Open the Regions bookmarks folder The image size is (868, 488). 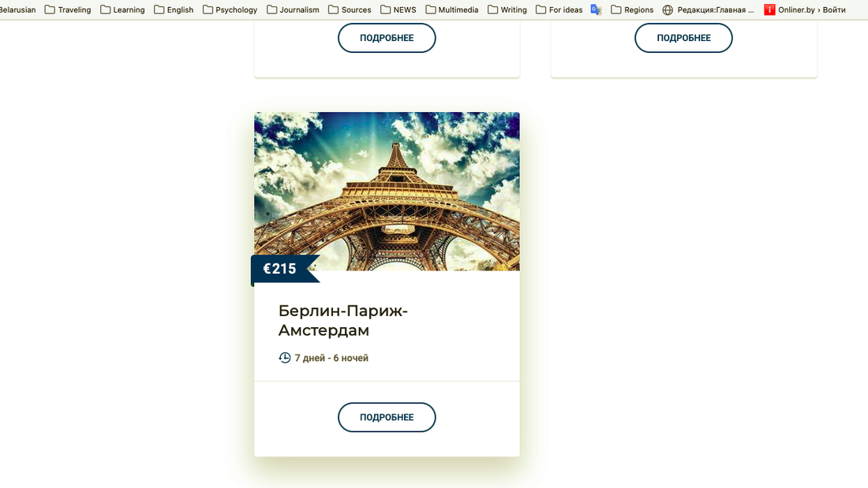tap(632, 9)
